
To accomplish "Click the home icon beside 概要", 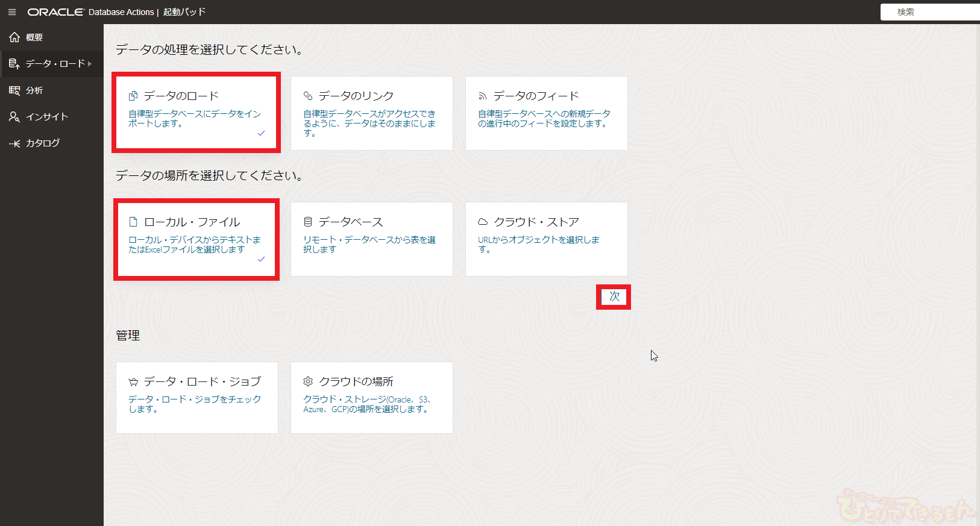I will (x=14, y=37).
